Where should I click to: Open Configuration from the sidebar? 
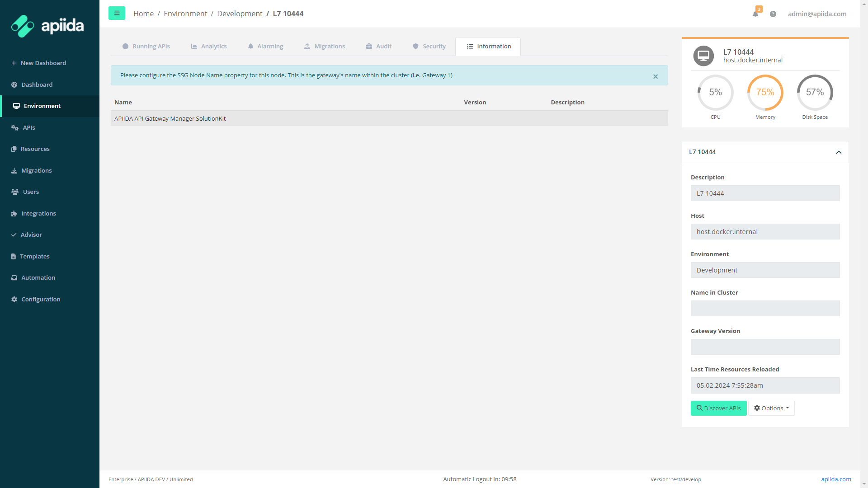41,300
